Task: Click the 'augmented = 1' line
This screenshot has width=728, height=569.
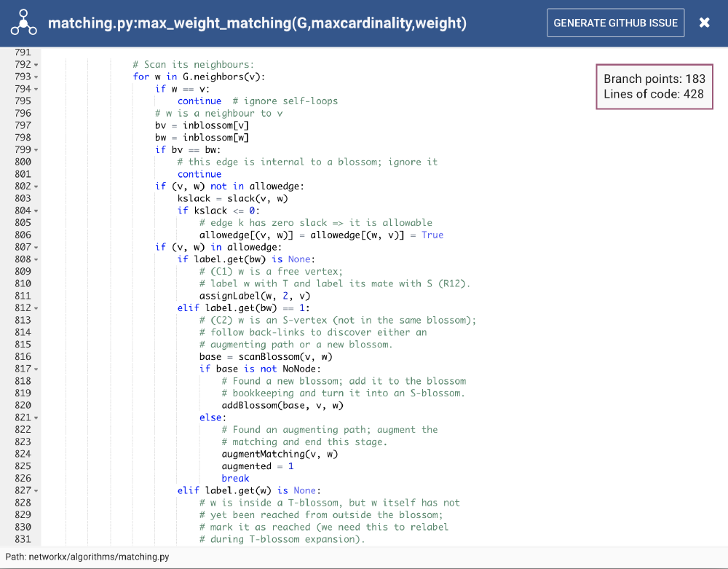Action: click(258, 466)
